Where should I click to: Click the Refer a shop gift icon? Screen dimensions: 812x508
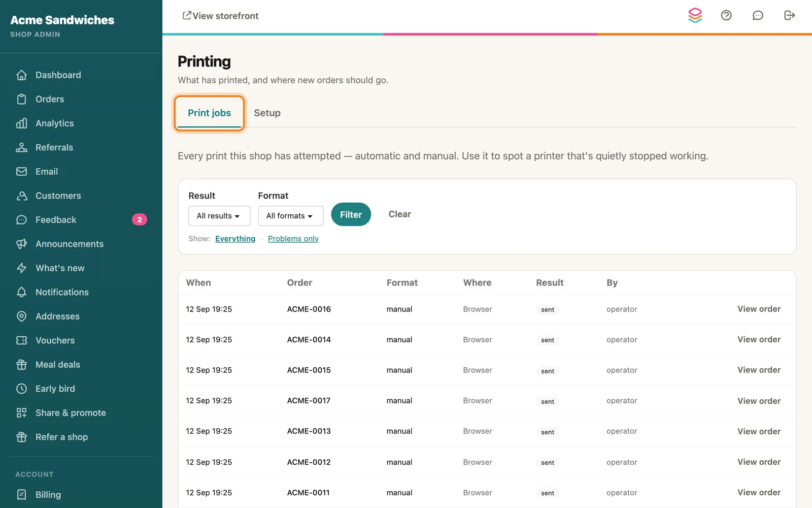point(21,437)
